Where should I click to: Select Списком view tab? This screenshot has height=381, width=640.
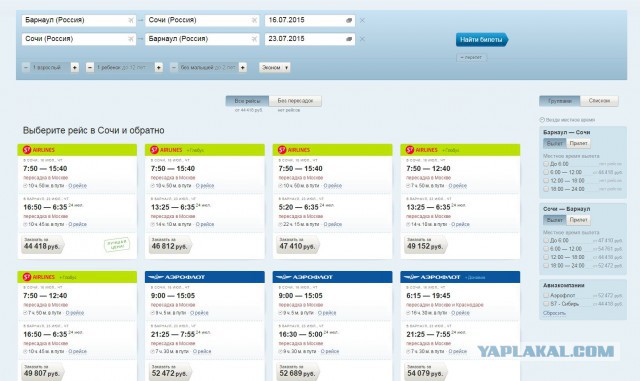point(599,101)
